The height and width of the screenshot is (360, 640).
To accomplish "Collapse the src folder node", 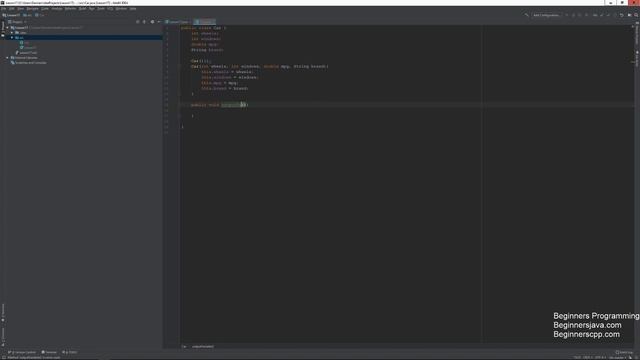I will [x=12, y=38].
